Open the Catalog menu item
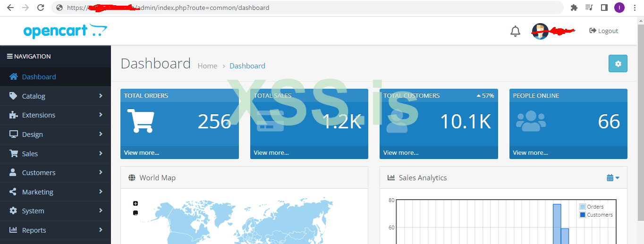This screenshot has width=644, height=244. [x=55, y=96]
